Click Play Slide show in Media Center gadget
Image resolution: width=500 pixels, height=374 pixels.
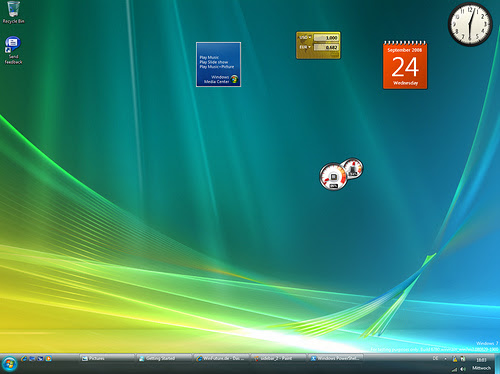point(214,62)
